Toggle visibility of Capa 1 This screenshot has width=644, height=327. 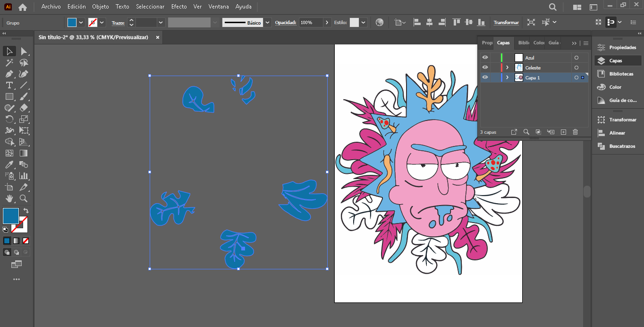[485, 77]
